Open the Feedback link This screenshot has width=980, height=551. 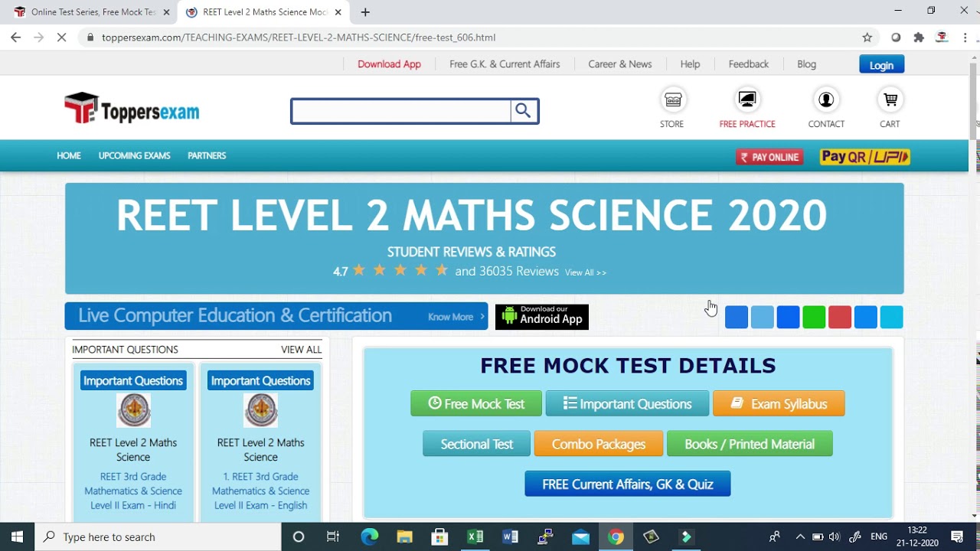coord(749,64)
